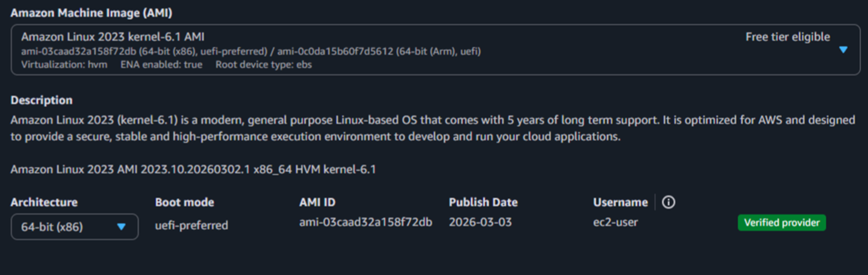The height and width of the screenshot is (275, 868).
Task: Click the Virtualization: hvm detail text
Action: click(64, 64)
